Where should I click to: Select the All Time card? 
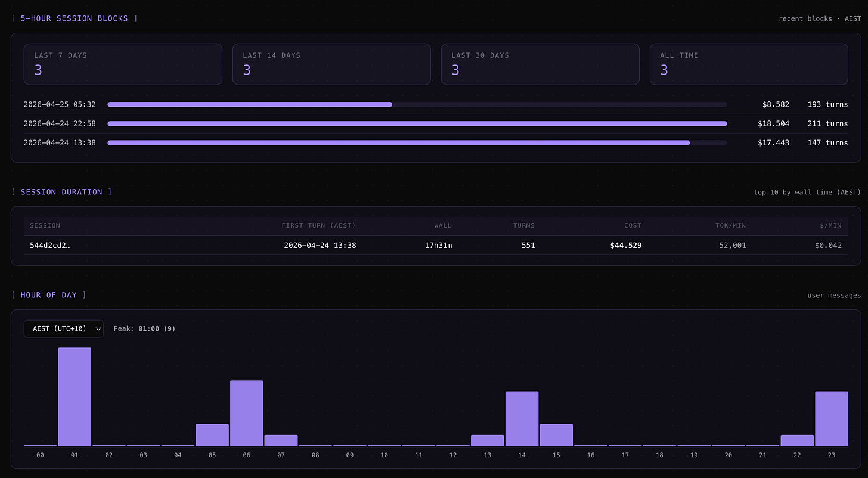tap(749, 64)
